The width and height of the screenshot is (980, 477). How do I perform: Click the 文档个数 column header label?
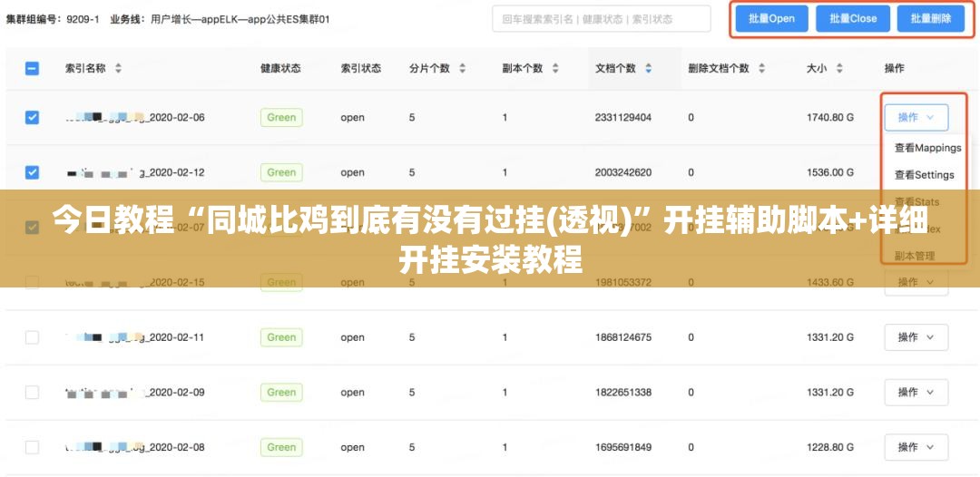click(615, 69)
